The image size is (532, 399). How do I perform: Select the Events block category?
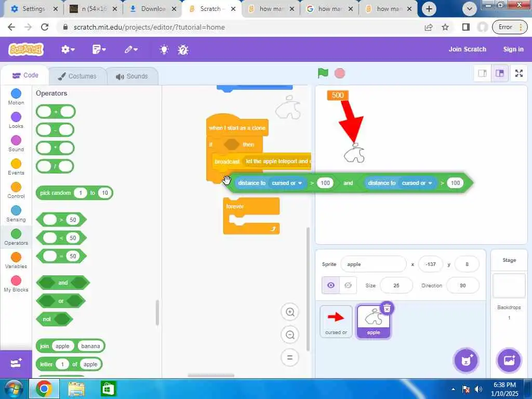point(16,167)
